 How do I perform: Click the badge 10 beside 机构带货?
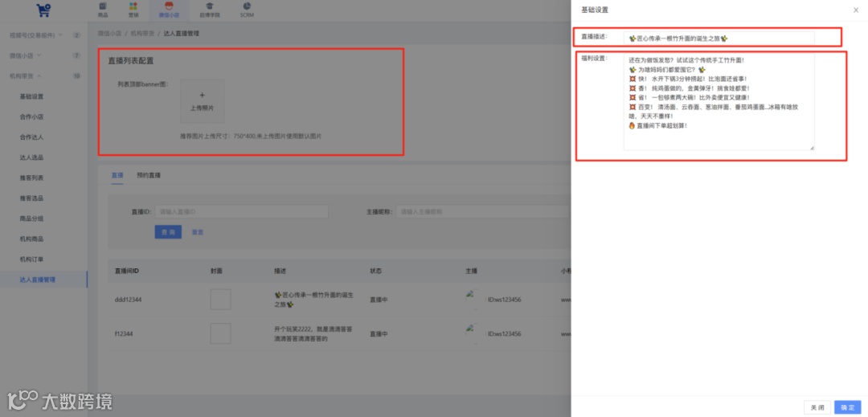tap(76, 76)
